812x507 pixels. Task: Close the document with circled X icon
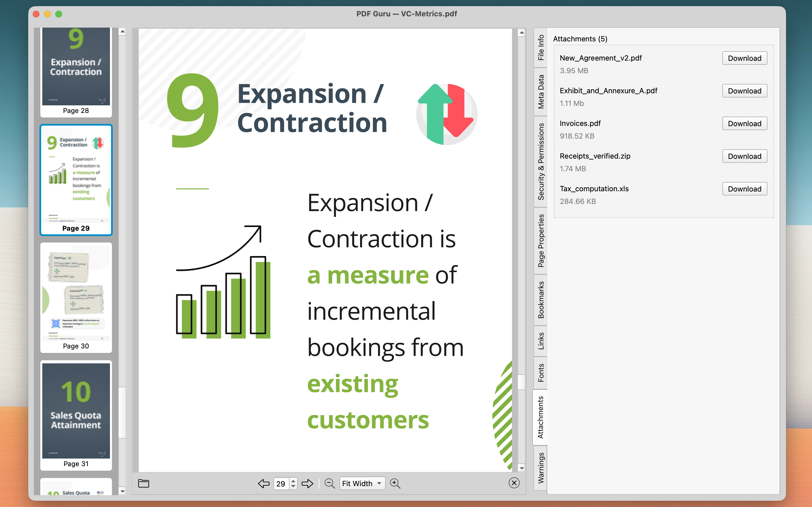coord(514,483)
